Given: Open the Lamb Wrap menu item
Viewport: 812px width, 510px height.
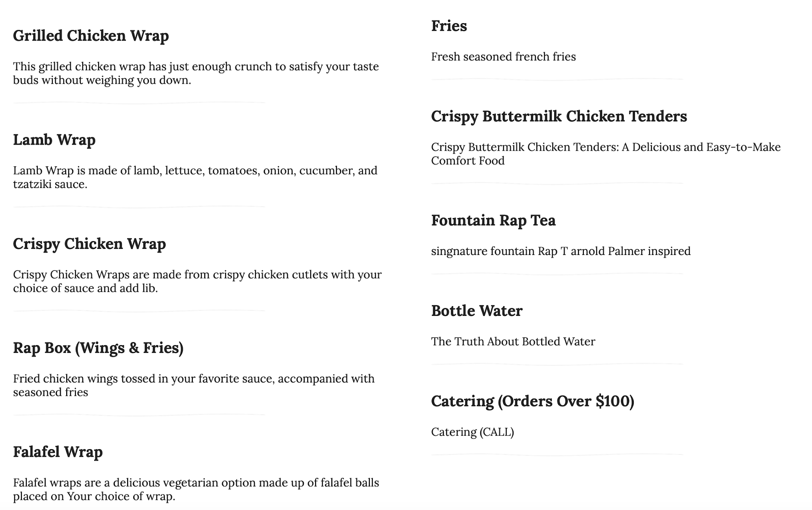Looking at the screenshot, I should [54, 140].
